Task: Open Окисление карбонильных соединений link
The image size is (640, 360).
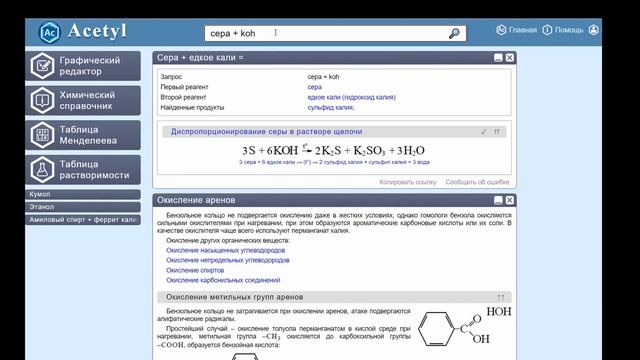Action: [x=223, y=280]
